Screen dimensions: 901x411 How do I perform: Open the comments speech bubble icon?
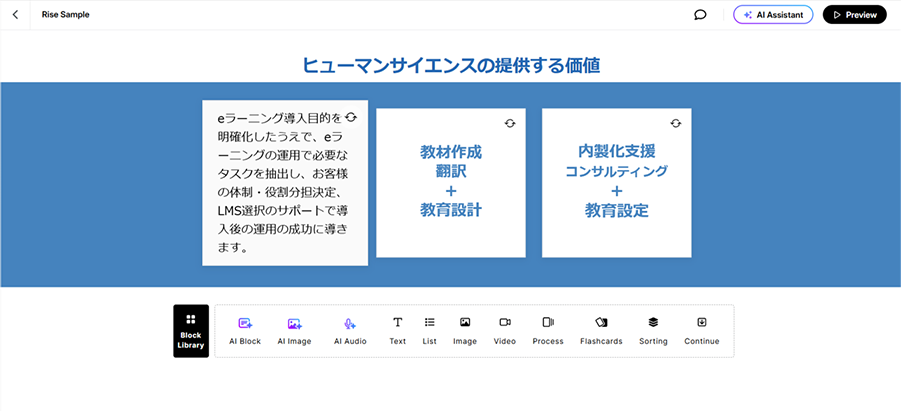coord(700,15)
